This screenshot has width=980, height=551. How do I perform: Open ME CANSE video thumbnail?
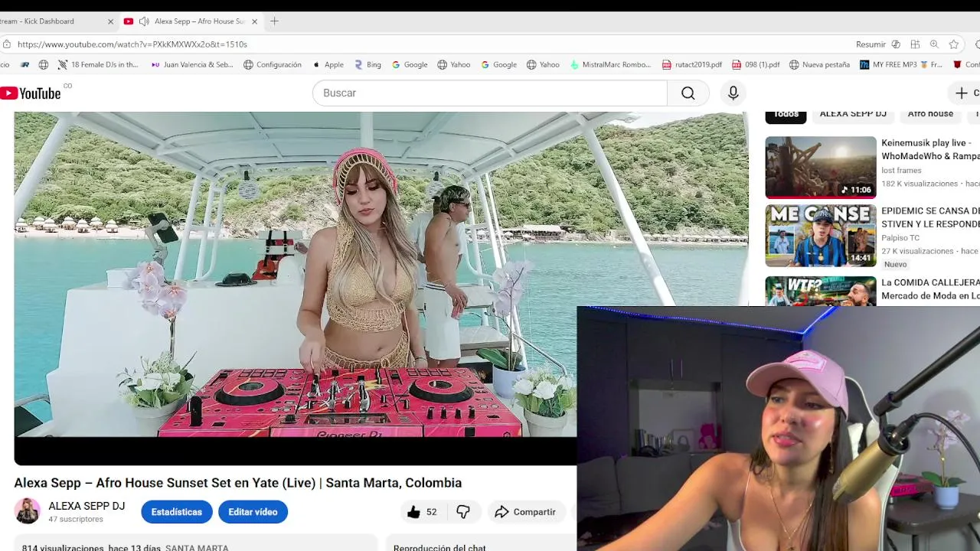821,236
